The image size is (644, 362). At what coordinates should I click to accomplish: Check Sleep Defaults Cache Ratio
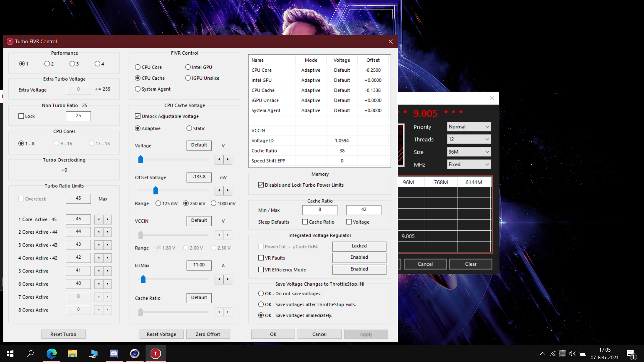point(318,222)
